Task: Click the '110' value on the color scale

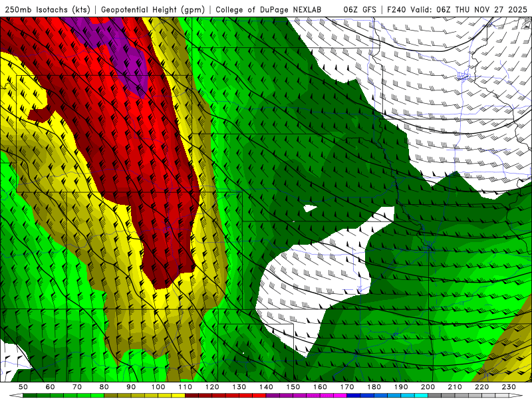Action: (186, 387)
